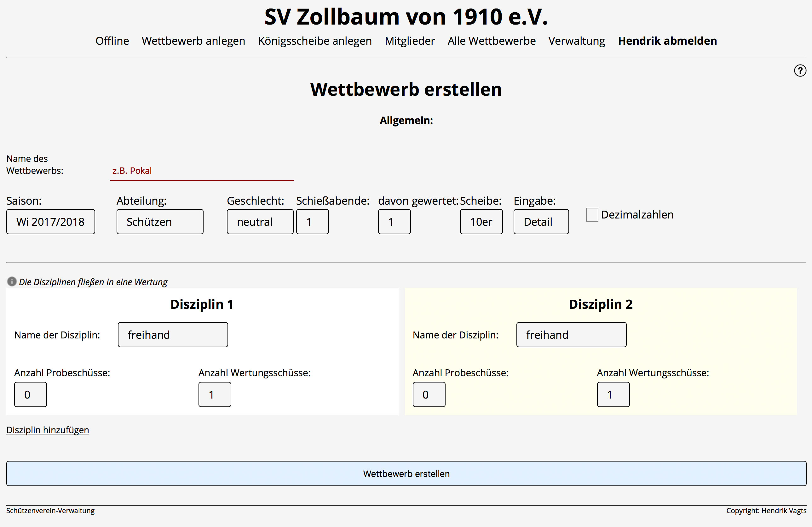Click the Disziplin hinzufügen link
This screenshot has height=527, width=812.
(48, 430)
